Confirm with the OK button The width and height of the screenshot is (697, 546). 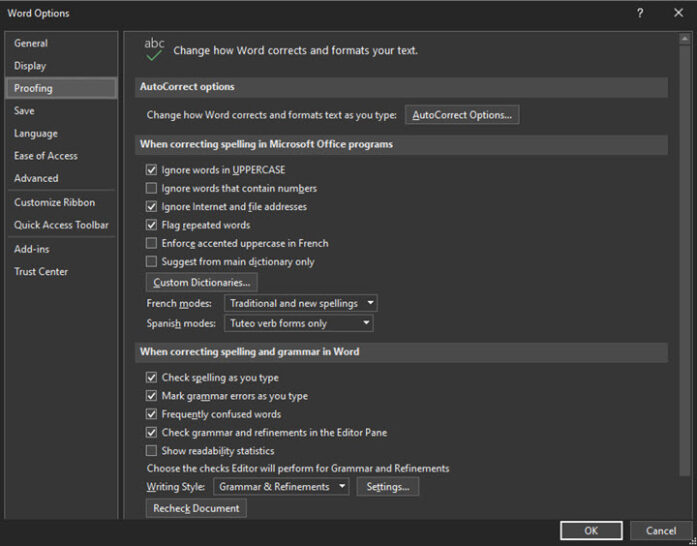[x=591, y=530]
